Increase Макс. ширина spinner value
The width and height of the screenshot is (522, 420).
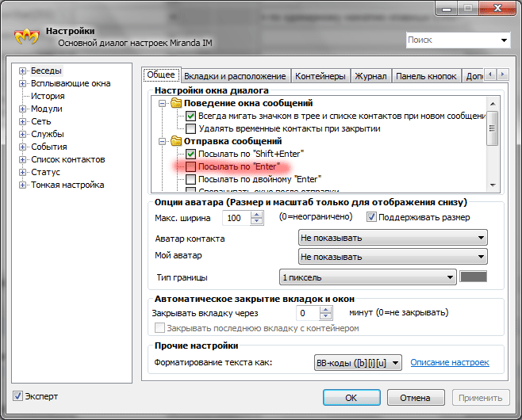[256, 215]
